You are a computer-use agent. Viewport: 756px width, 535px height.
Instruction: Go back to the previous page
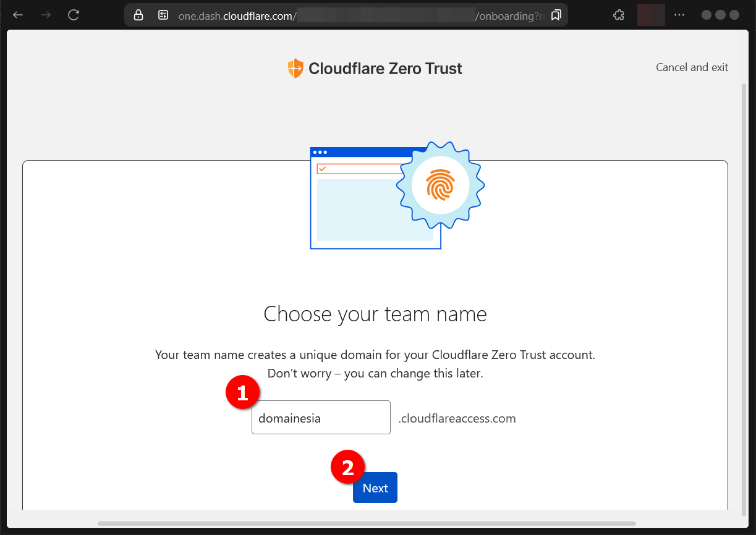pos(18,15)
